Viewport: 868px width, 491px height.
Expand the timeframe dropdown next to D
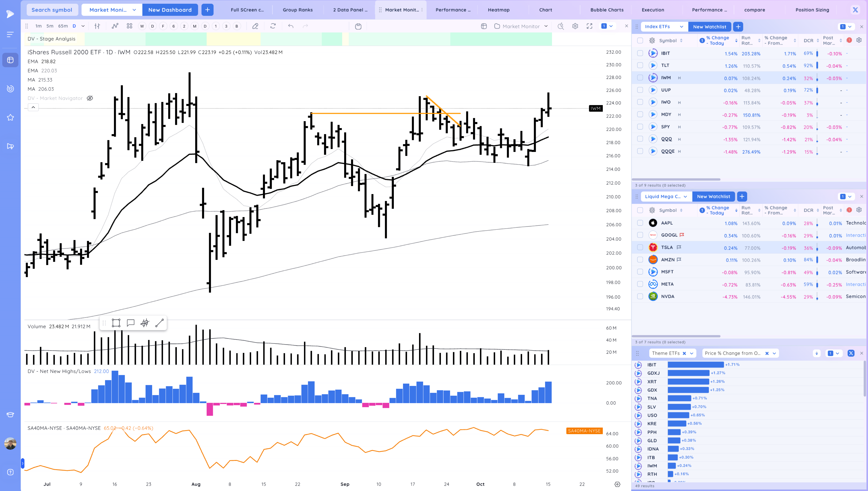(83, 26)
